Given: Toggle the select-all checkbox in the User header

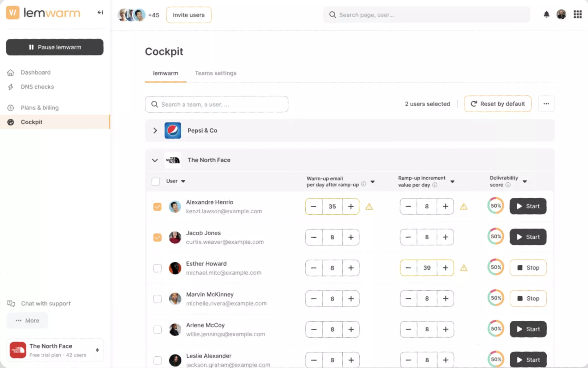Looking at the screenshot, I should tap(156, 181).
